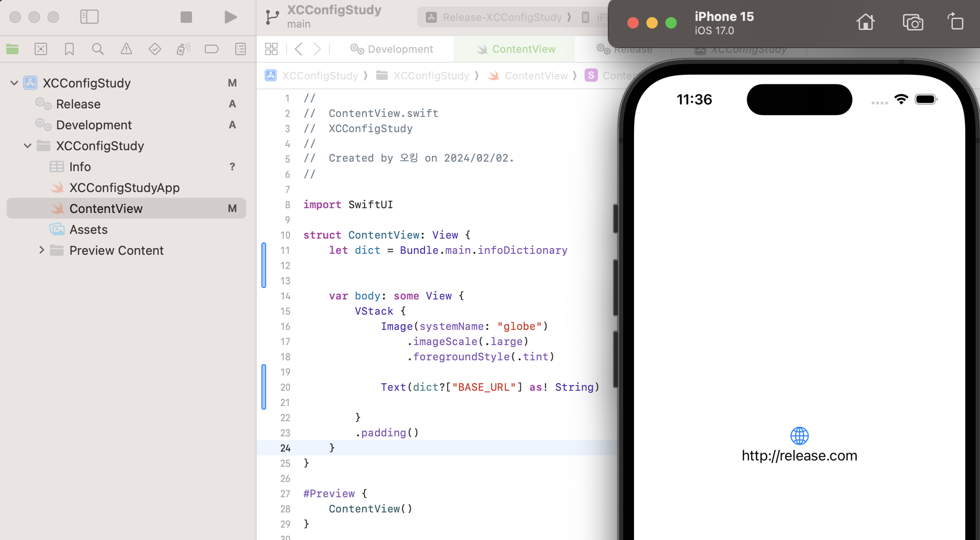Screen dimensions: 980x540
Task: Click the related items grid icon
Action: tap(271, 49)
